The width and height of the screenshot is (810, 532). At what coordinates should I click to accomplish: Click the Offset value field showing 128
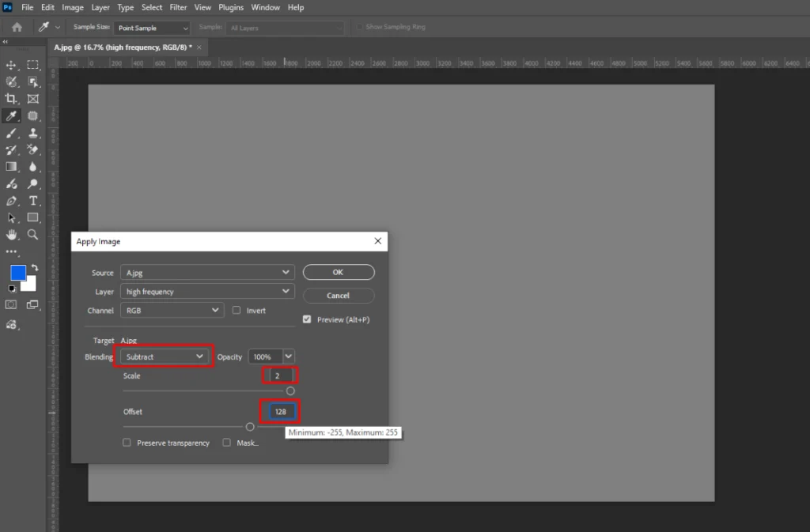click(282, 411)
